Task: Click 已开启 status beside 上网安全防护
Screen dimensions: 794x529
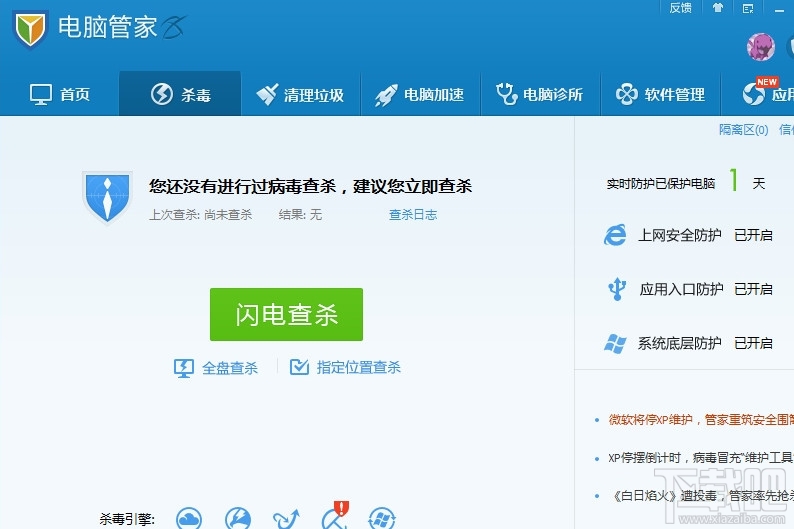Action: pyautogui.click(x=753, y=235)
